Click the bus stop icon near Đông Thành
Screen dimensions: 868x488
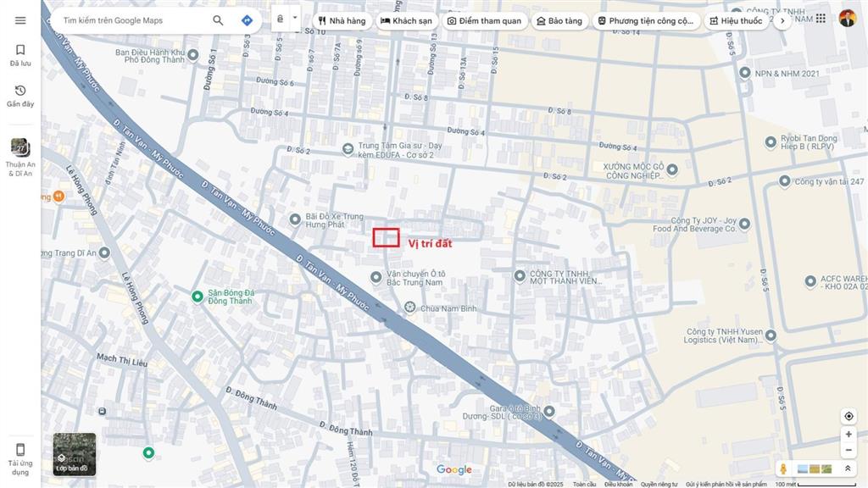pyautogui.click(x=102, y=411)
